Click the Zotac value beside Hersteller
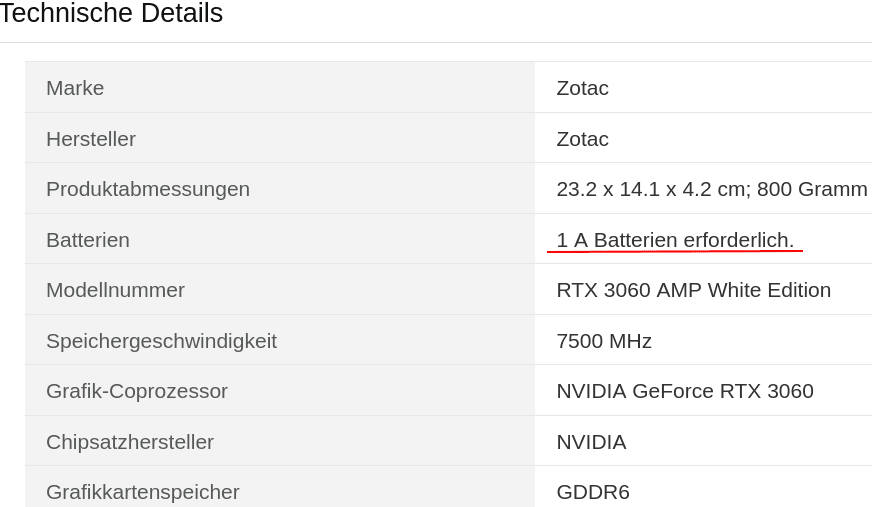 [x=582, y=139]
